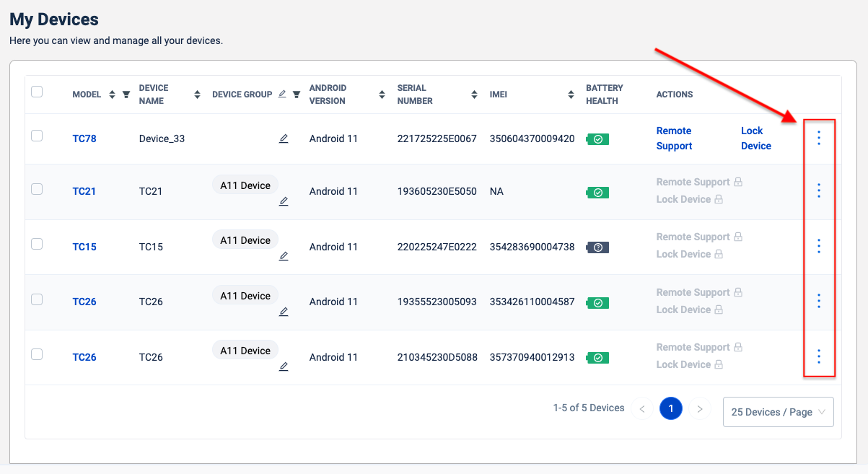The height and width of the screenshot is (474, 868).
Task: Open the TC78 model link
Action: point(84,139)
